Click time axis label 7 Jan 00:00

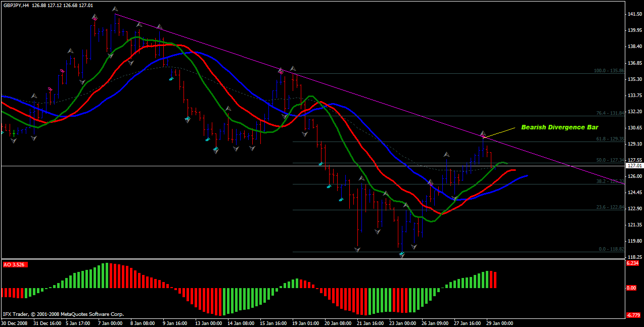pos(110,322)
